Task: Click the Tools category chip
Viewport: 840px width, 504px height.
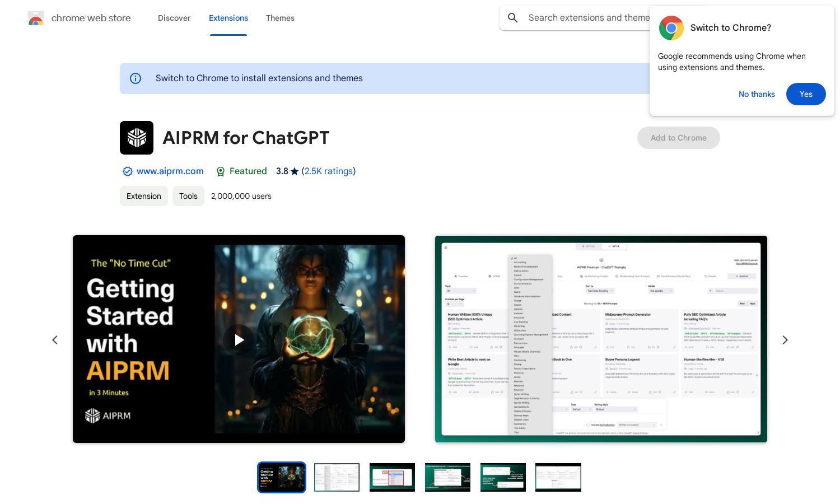Action: click(188, 196)
